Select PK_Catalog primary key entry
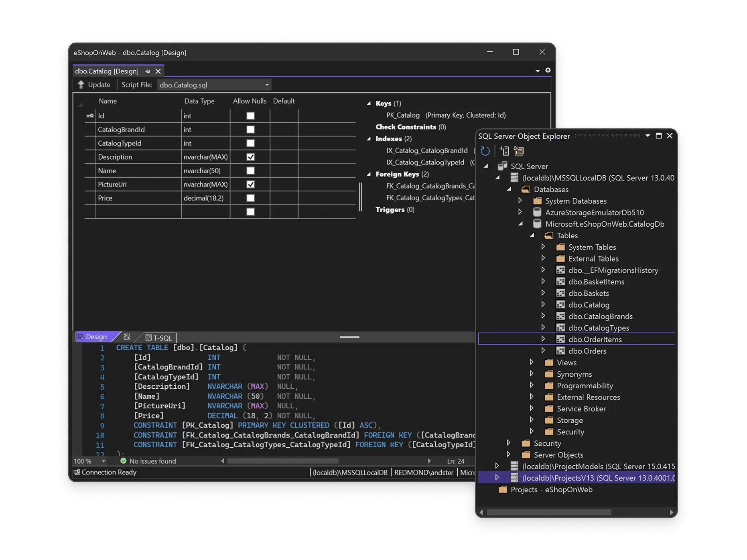 (446, 115)
